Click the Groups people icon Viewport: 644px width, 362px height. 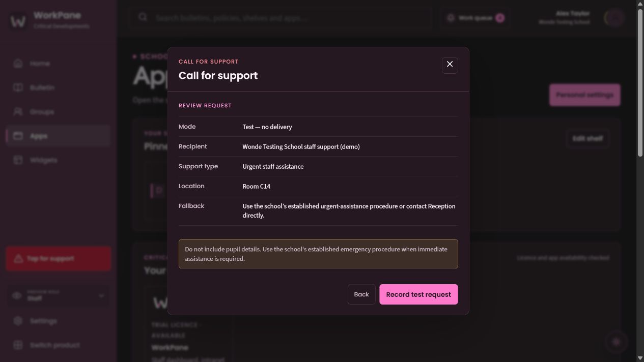pos(18,112)
